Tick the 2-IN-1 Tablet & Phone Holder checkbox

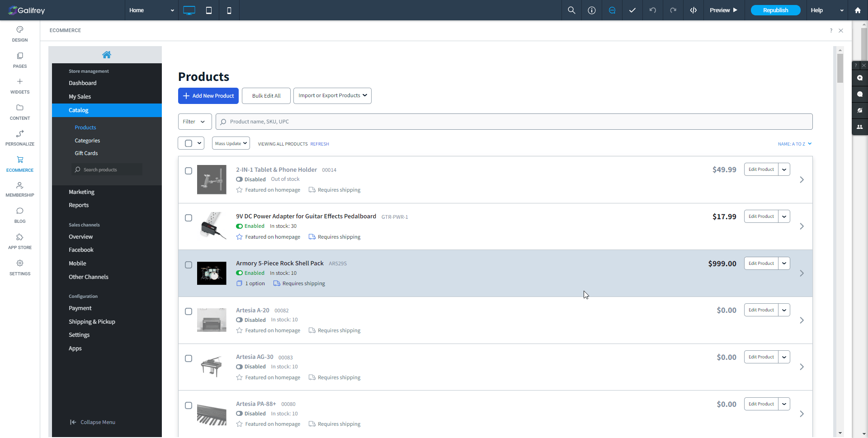(x=189, y=171)
